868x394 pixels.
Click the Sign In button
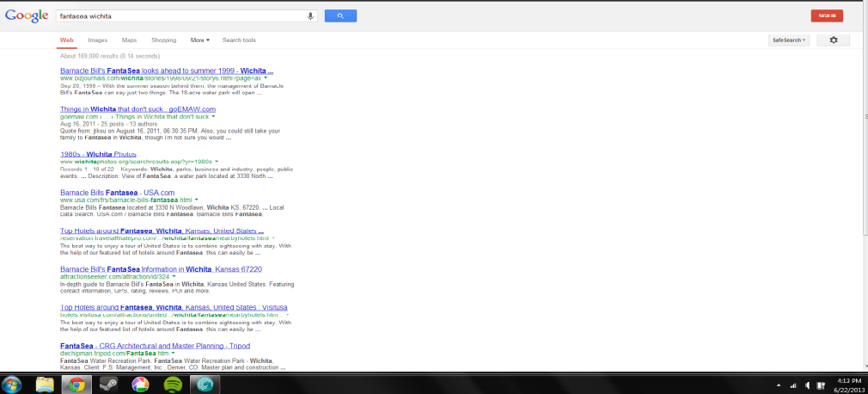coord(827,16)
